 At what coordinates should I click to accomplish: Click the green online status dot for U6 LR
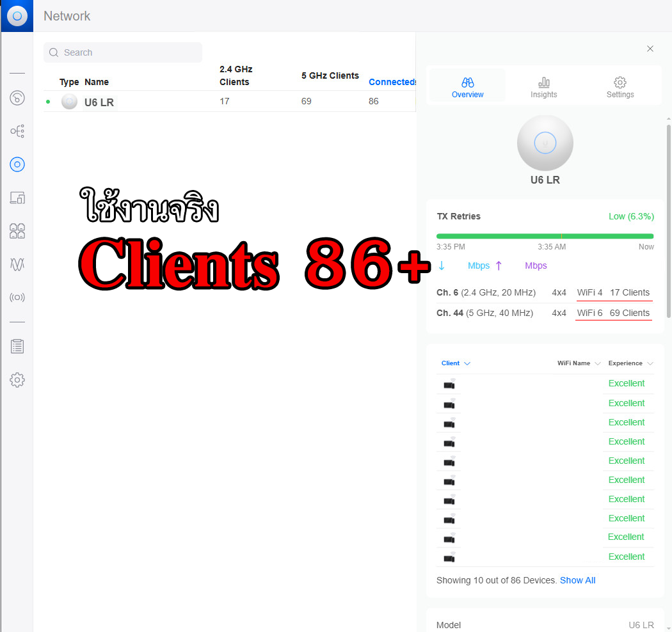pyautogui.click(x=48, y=102)
